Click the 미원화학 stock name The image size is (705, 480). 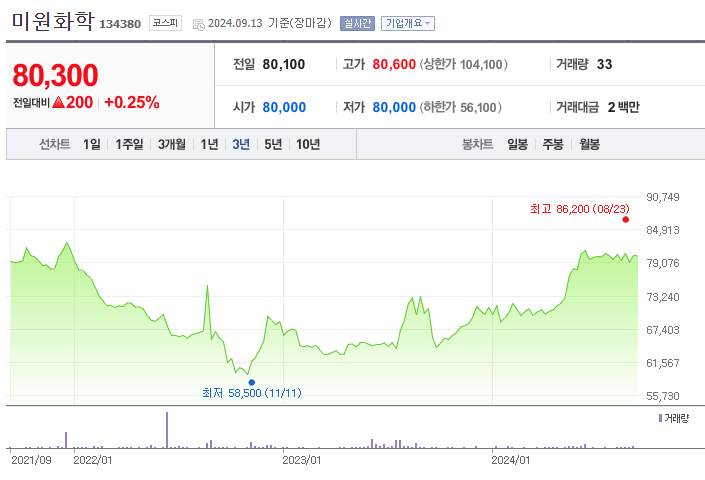(53, 21)
